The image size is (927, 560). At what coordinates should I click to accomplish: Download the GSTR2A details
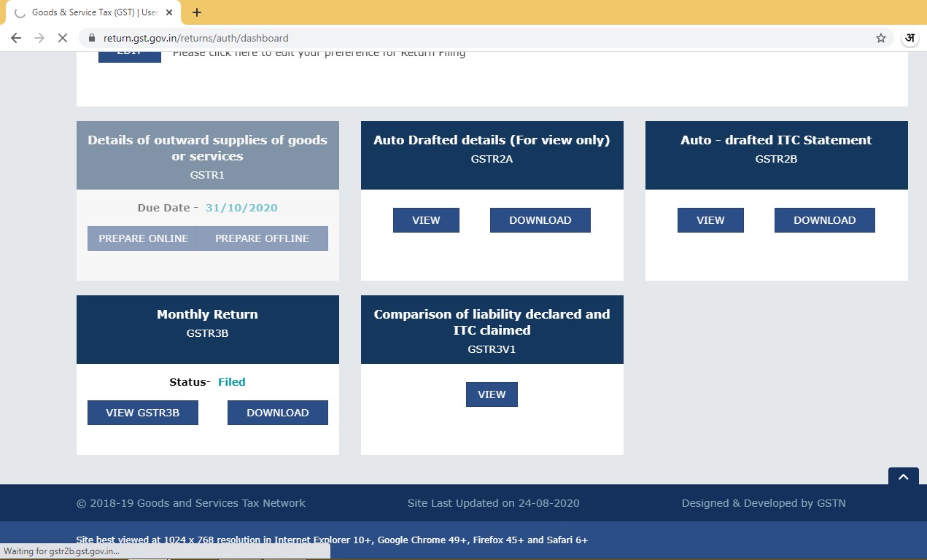click(x=540, y=220)
